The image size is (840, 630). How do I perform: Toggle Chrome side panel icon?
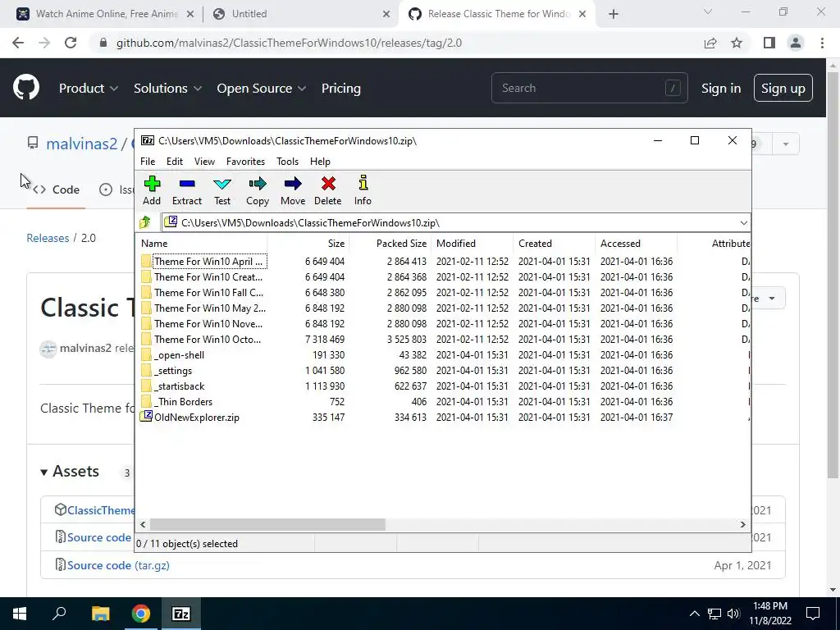769,43
